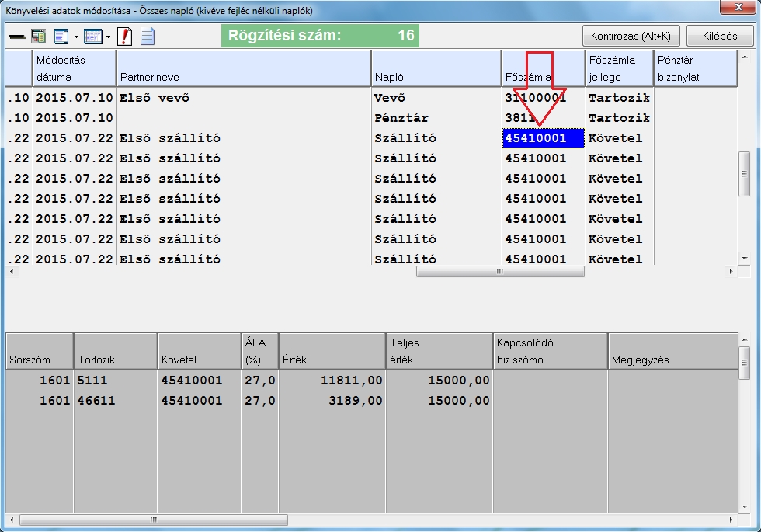761x532 pixels.
Task: Click the blue document lines icon
Action: 148,37
